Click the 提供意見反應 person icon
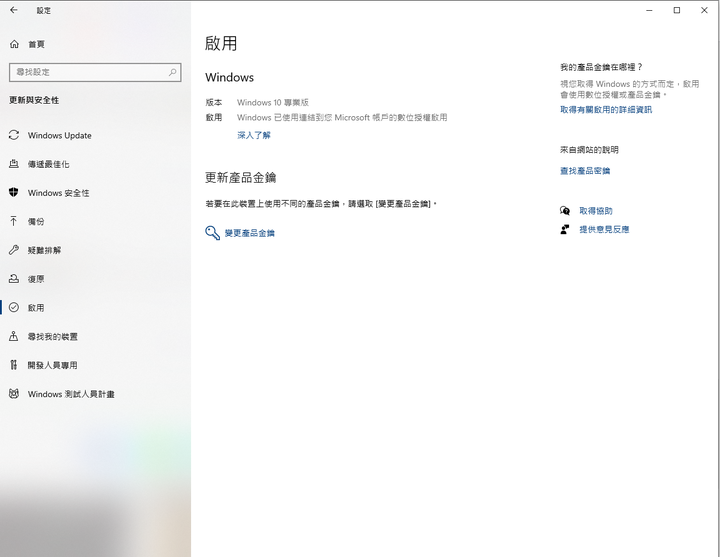Viewport: 720px width, 557px height. coord(565,229)
